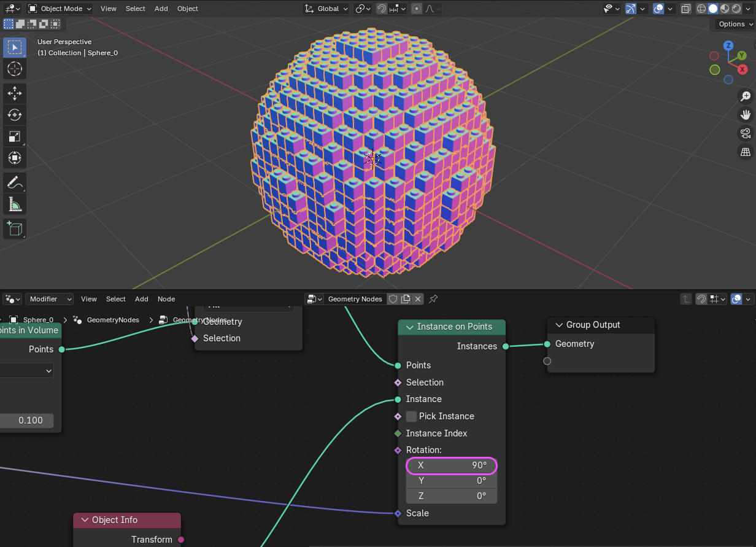Viewport: 756px width, 547px height.
Task: Pick the Annotate tool
Action: click(x=15, y=182)
